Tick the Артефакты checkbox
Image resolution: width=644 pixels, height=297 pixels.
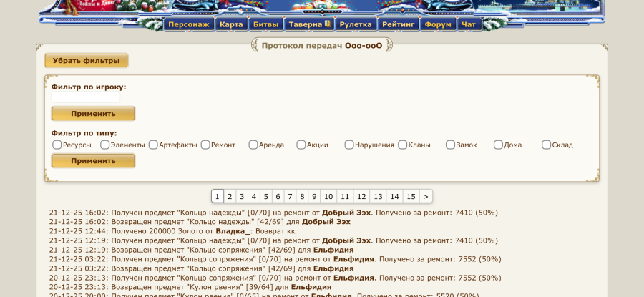tap(153, 145)
